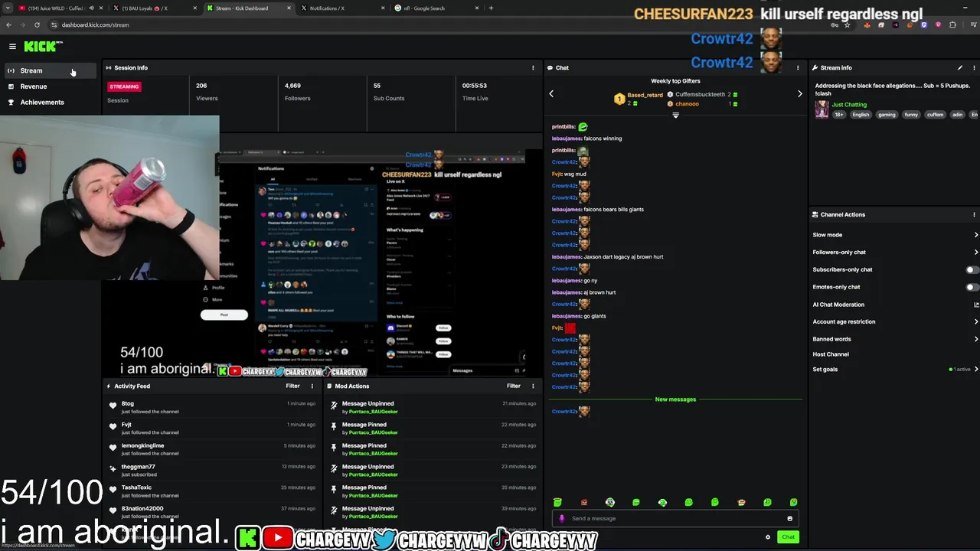
Task: Open browser tab search dropdown arrow
Action: (8, 8)
